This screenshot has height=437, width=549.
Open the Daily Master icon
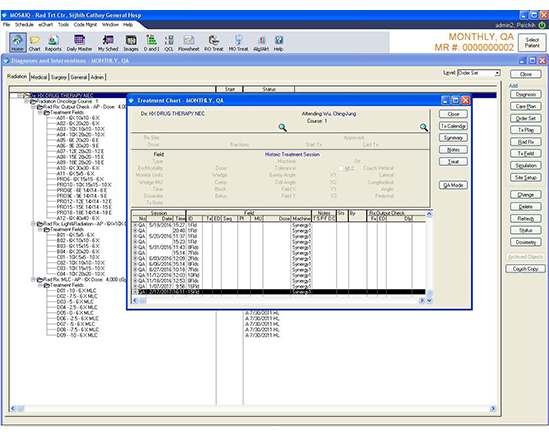(79, 43)
